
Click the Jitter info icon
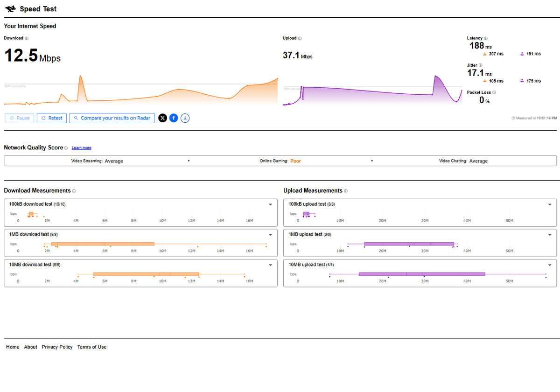[x=481, y=65]
